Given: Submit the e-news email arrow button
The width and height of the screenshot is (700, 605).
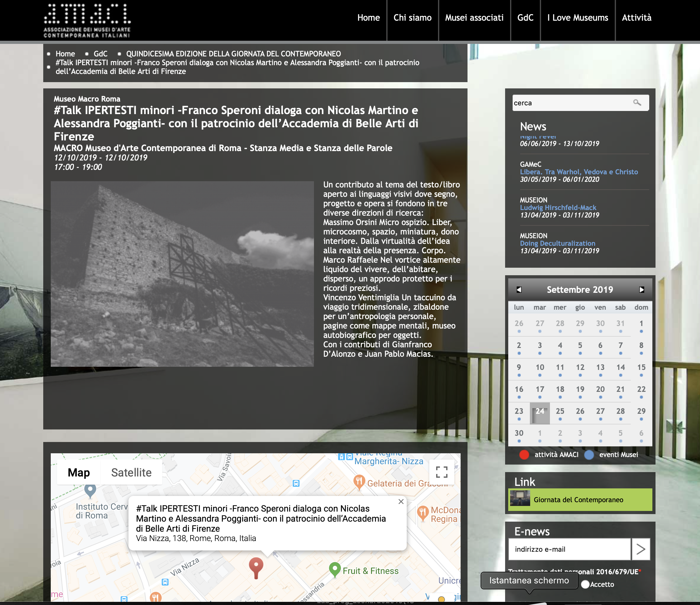Looking at the screenshot, I should [x=640, y=549].
